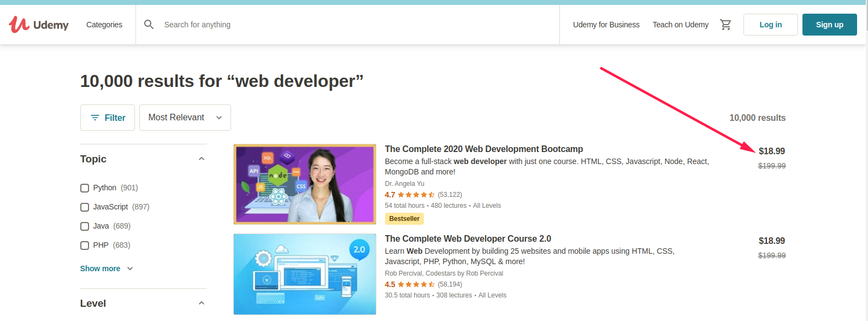Check the PHP topic checkbox
This screenshot has width=868, height=321.
point(85,246)
